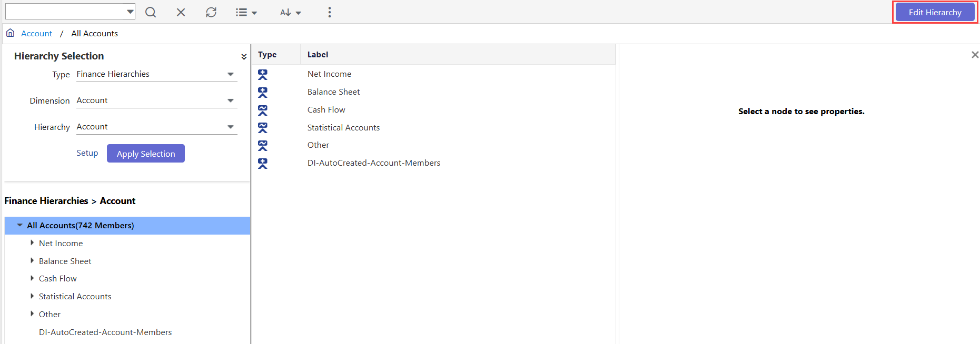The height and width of the screenshot is (344, 980).
Task: Click the search magnifier icon
Action: tap(151, 12)
